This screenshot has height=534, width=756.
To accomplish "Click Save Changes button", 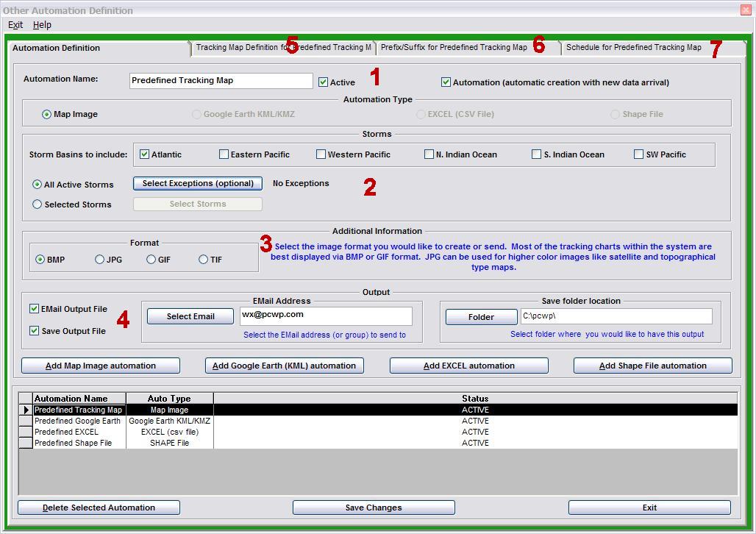I will (x=374, y=508).
